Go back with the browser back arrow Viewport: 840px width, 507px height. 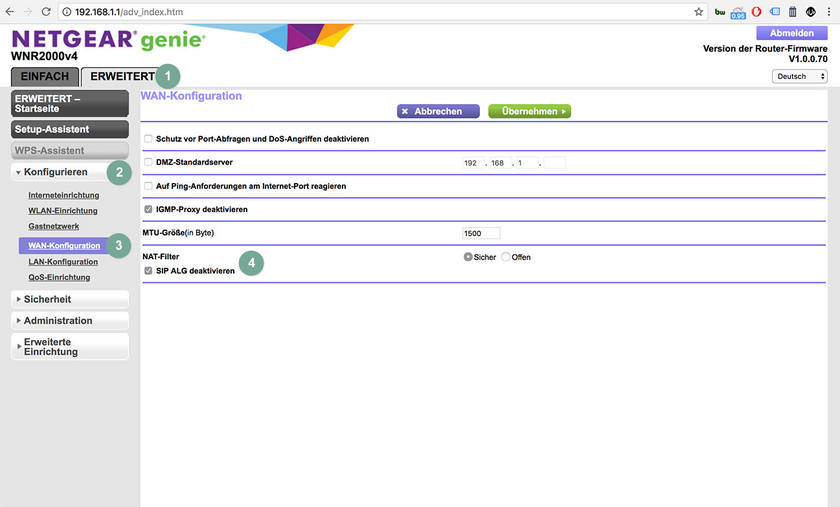pyautogui.click(x=10, y=12)
